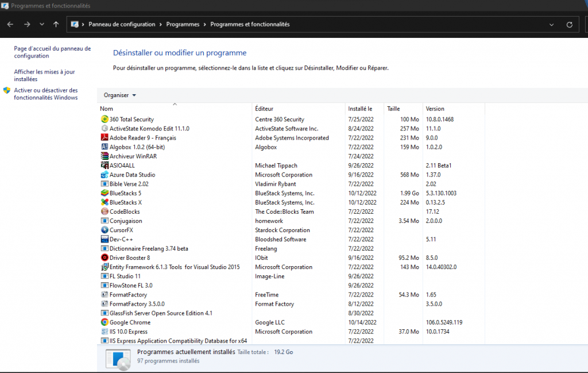Viewport: 588px width, 373px height.
Task: Click the Driver Booster 8 icon
Action: [x=105, y=258]
